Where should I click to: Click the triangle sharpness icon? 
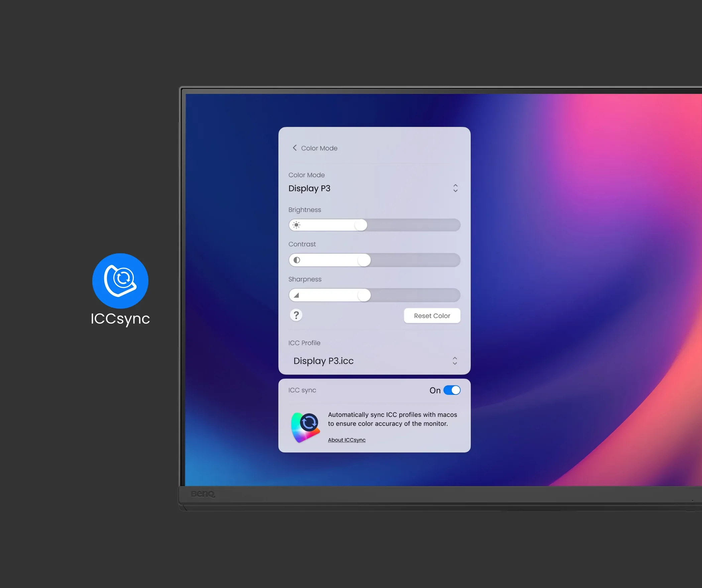[296, 295]
